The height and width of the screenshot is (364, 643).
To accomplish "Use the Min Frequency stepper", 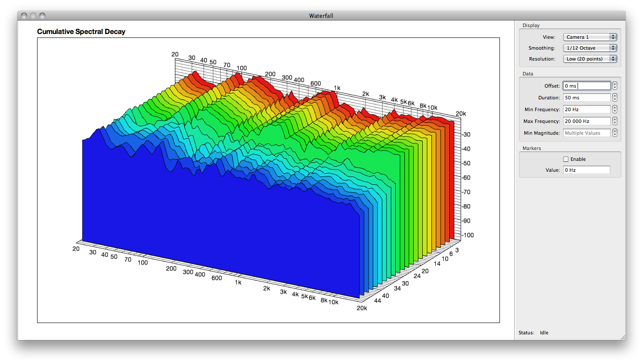I will [x=615, y=109].
